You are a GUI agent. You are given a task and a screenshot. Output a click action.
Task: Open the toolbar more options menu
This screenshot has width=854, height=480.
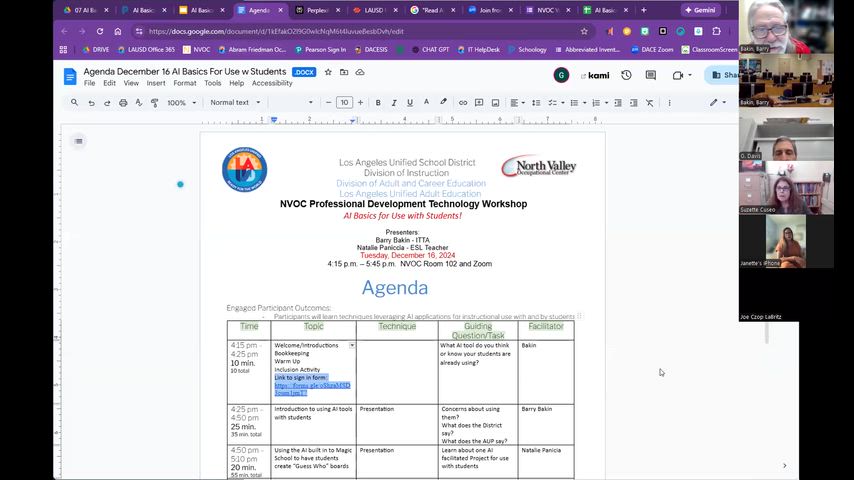pos(669,102)
